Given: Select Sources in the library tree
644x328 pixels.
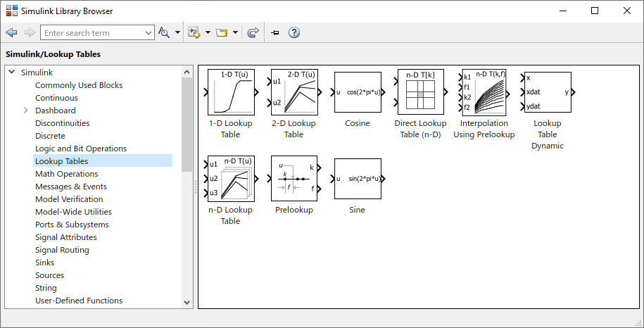Looking at the screenshot, I should coord(49,275).
